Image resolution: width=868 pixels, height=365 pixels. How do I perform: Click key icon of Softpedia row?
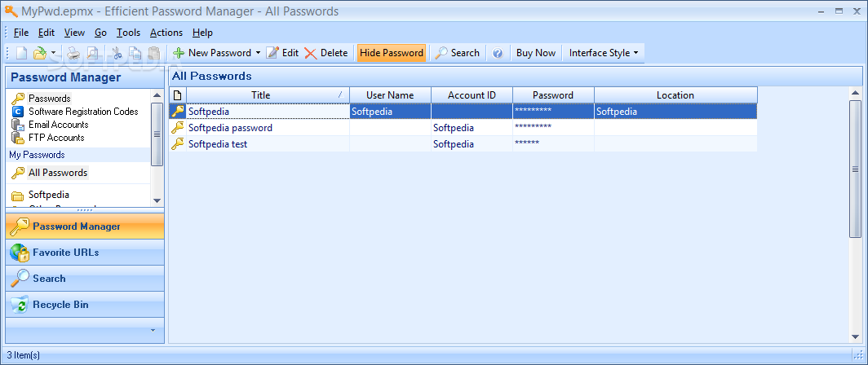click(178, 111)
